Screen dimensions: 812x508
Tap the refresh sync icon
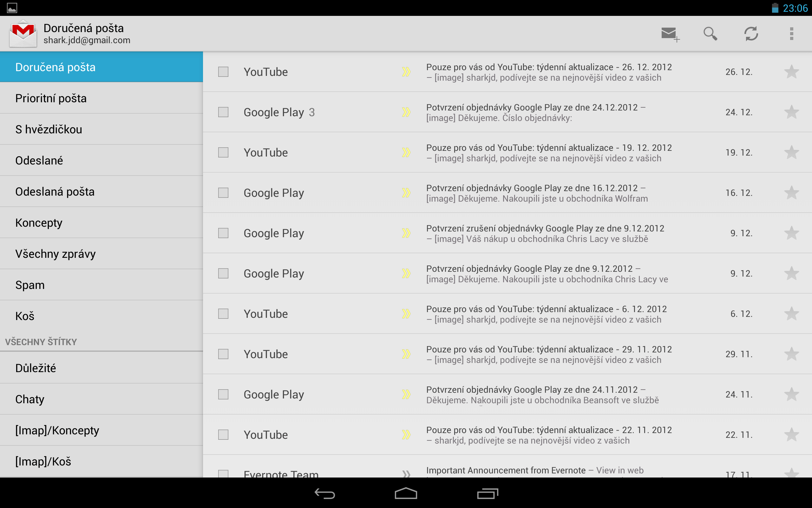[751, 34]
